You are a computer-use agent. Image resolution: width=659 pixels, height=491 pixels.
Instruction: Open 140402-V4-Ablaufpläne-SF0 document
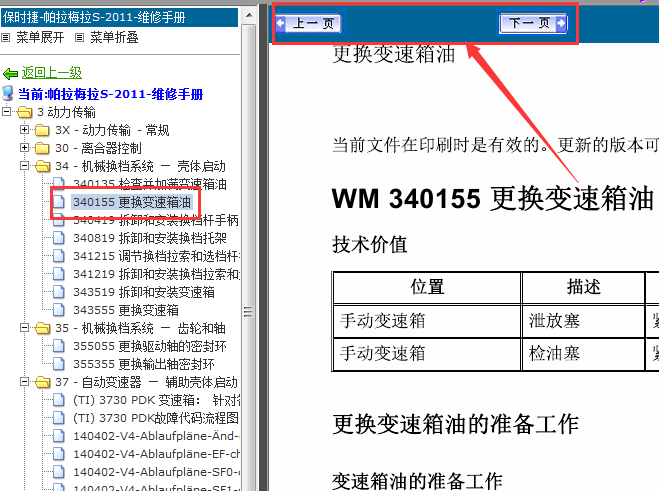coord(156,472)
